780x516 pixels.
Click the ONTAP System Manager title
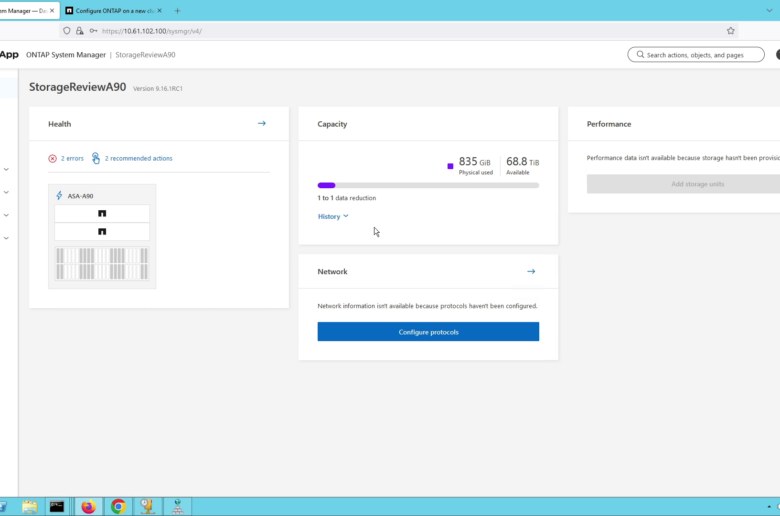66,55
